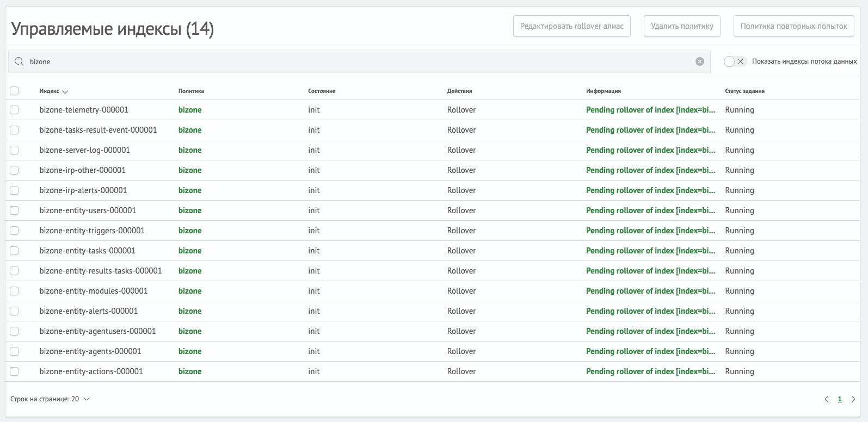Open bizone policy link for bizone-telemetry-000001
Screen dimensions: 868x422
click(190, 110)
